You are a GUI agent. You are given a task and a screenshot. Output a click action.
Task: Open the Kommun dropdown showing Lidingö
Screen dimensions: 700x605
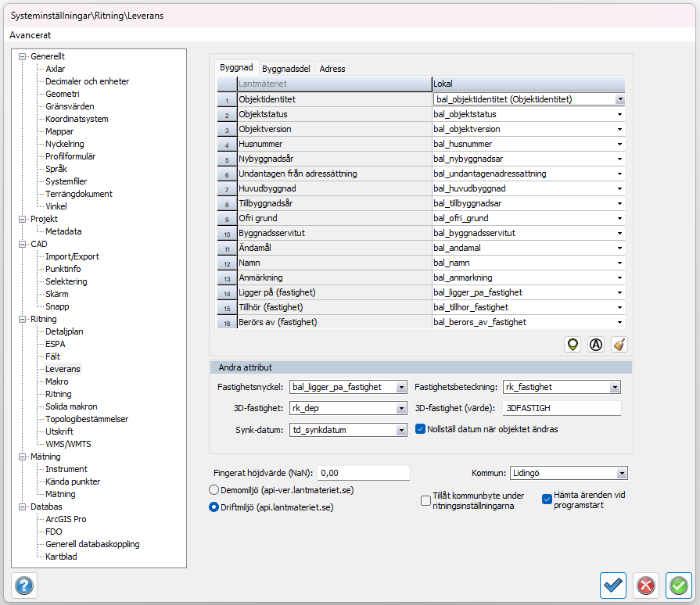(x=569, y=473)
